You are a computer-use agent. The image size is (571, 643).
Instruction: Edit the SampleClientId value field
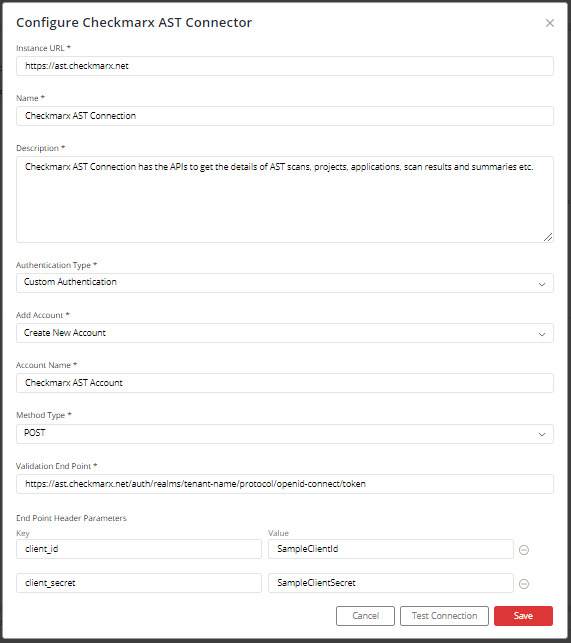point(391,549)
